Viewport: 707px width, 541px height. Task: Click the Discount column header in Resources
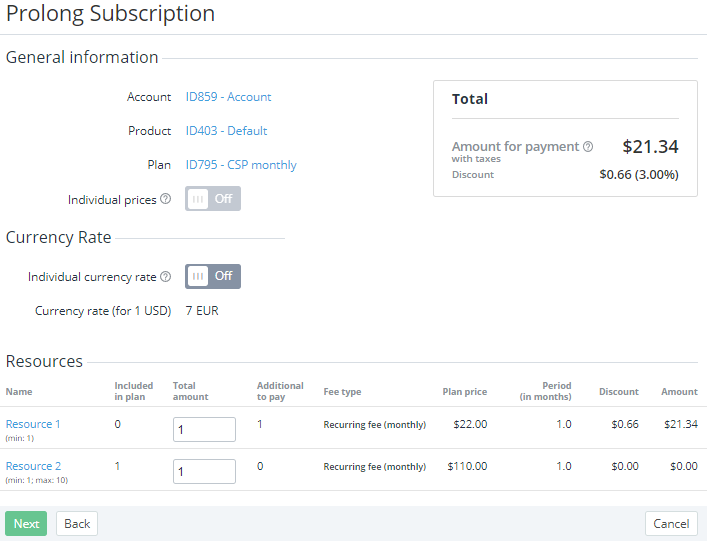tap(618, 392)
